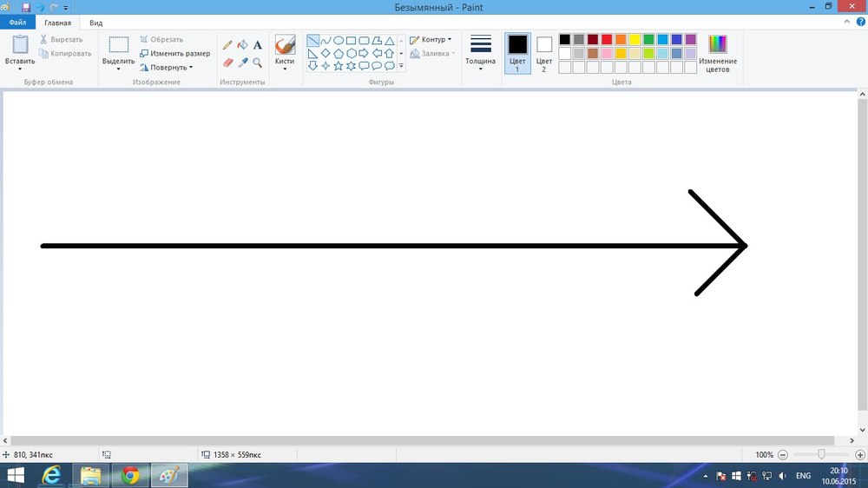The image size is (868, 488).
Task: Click the Magnifier zoom tool
Action: coord(258,63)
